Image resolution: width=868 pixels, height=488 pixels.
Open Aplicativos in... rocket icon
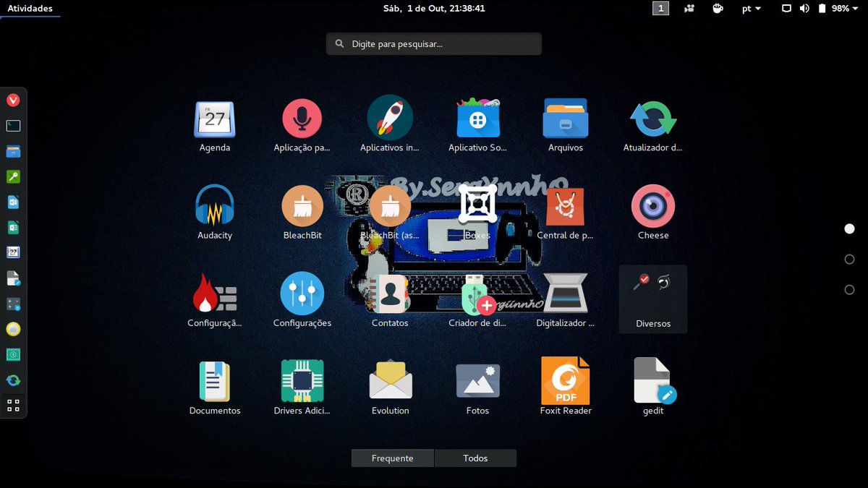point(390,117)
